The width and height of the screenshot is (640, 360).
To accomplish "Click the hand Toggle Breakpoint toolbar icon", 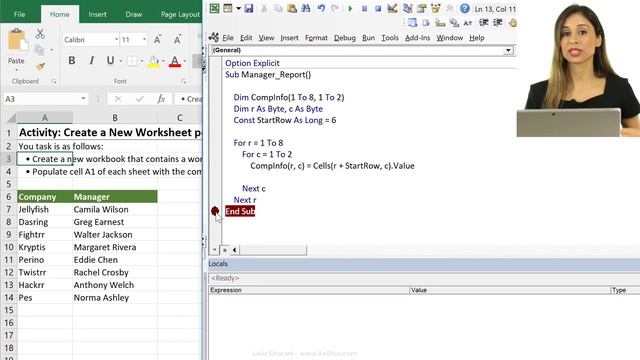I will click(x=512, y=23).
